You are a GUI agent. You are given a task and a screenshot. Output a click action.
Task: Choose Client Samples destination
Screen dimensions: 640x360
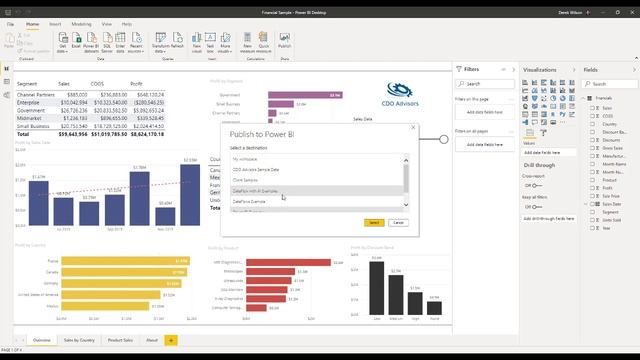click(x=317, y=180)
